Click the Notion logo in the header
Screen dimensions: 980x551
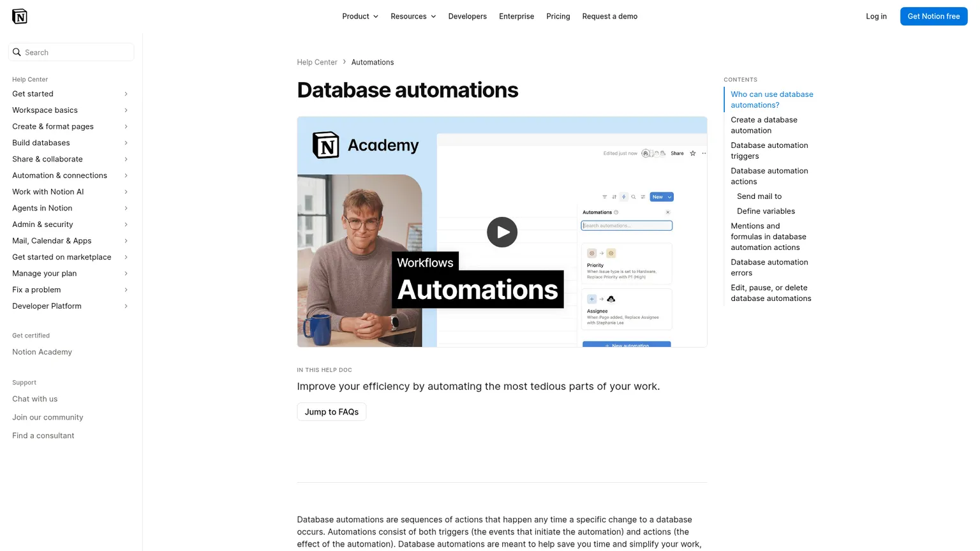click(20, 17)
